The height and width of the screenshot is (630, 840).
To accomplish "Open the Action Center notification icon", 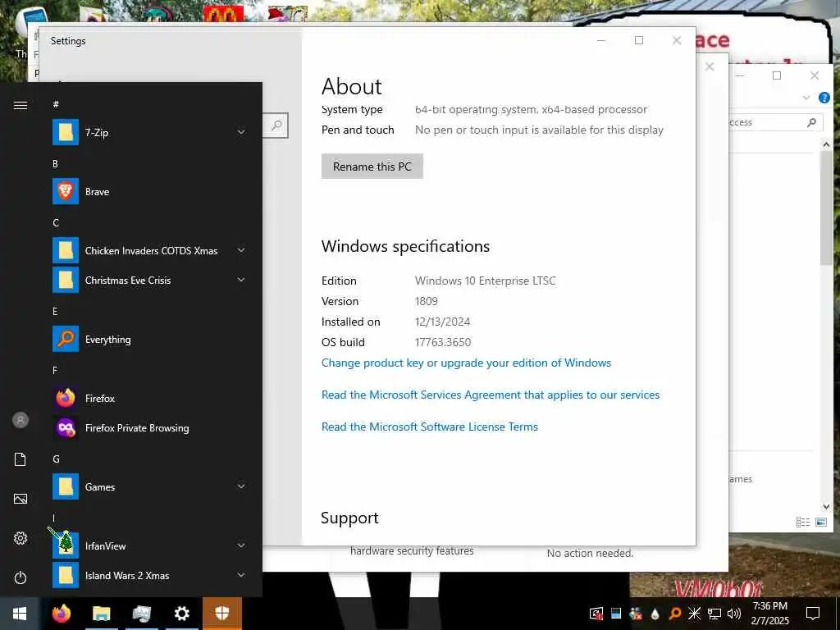I will point(813,614).
